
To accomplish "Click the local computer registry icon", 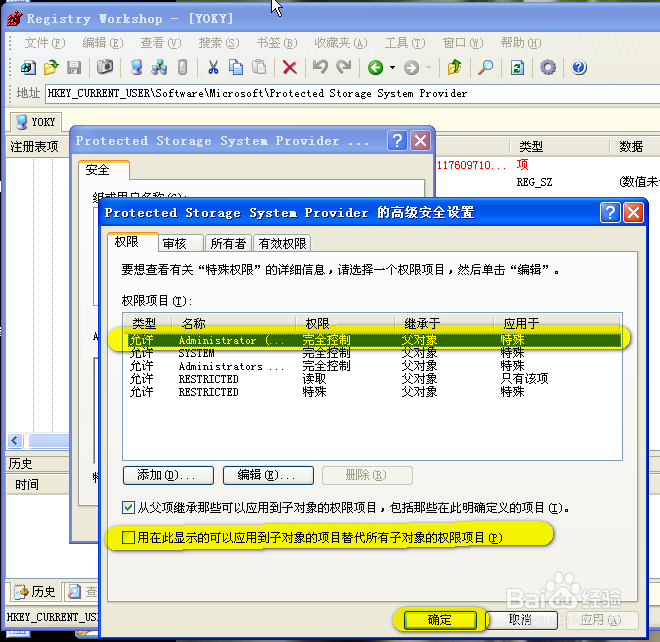I will [136, 67].
